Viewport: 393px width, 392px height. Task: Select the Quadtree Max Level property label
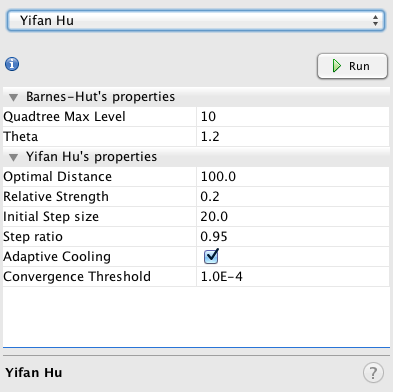click(64, 117)
